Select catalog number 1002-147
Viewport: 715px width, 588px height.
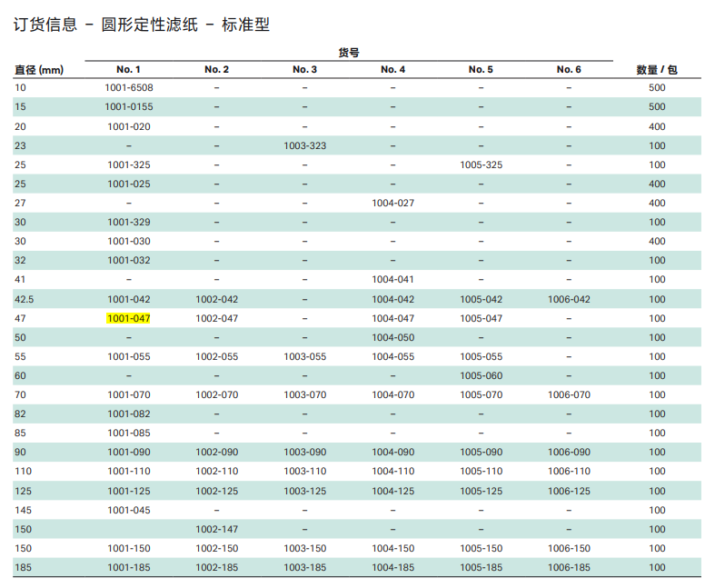point(216,529)
